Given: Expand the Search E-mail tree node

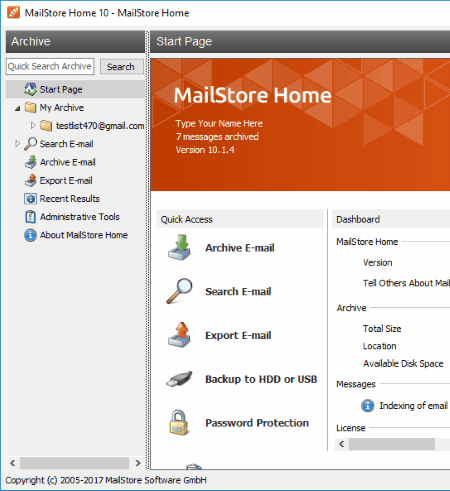Looking at the screenshot, I should (17, 144).
